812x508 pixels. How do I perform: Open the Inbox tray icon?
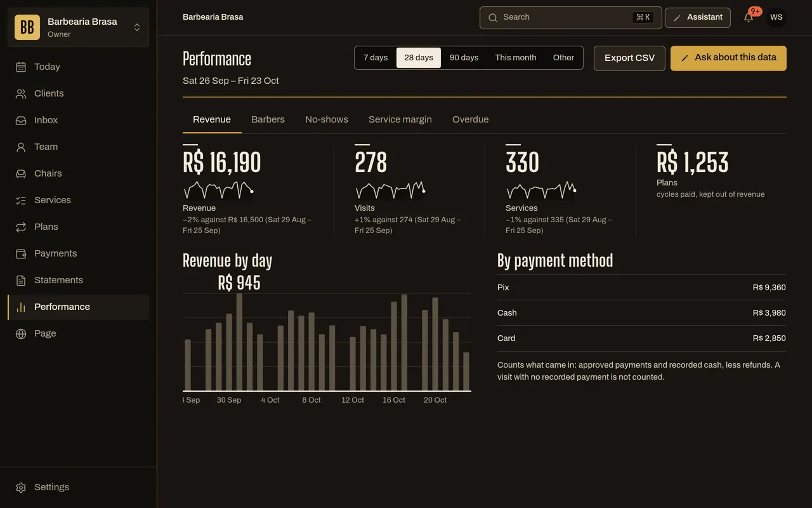pos(21,120)
